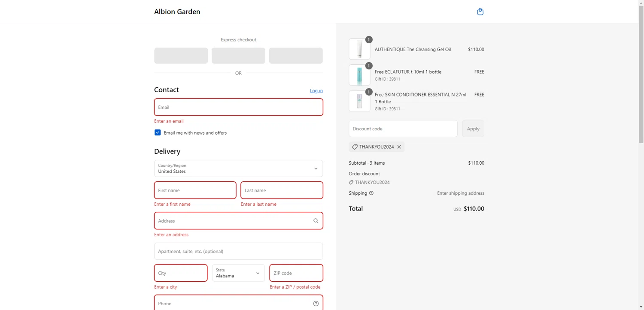Click the Shipping help question icon
Screen dimensions: 644x310
371,193
